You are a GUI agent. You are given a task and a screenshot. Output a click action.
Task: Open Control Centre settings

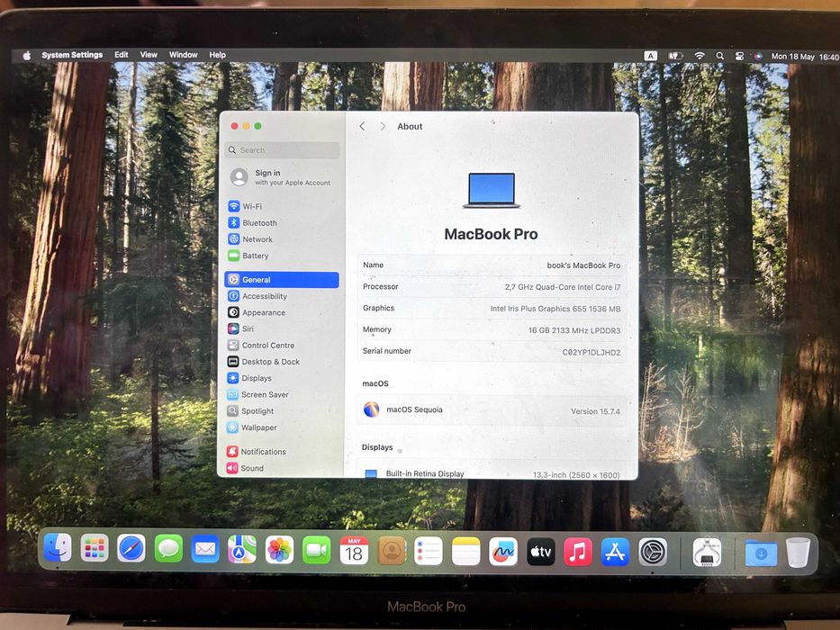click(282, 346)
